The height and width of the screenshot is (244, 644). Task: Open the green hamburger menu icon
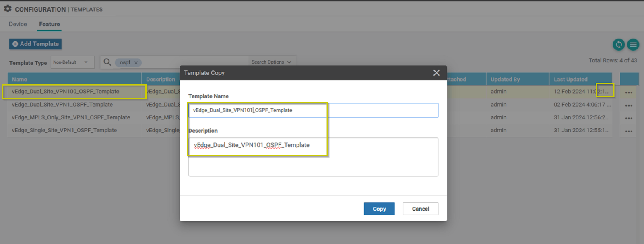(633, 45)
